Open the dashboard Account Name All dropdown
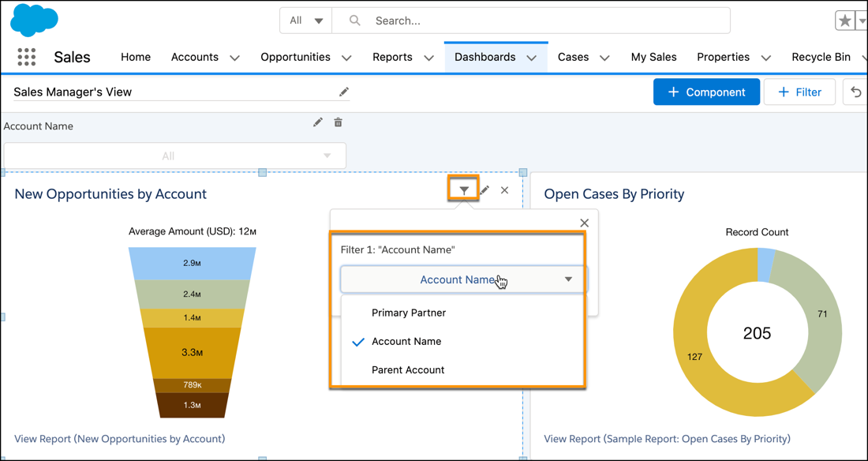 pos(175,156)
